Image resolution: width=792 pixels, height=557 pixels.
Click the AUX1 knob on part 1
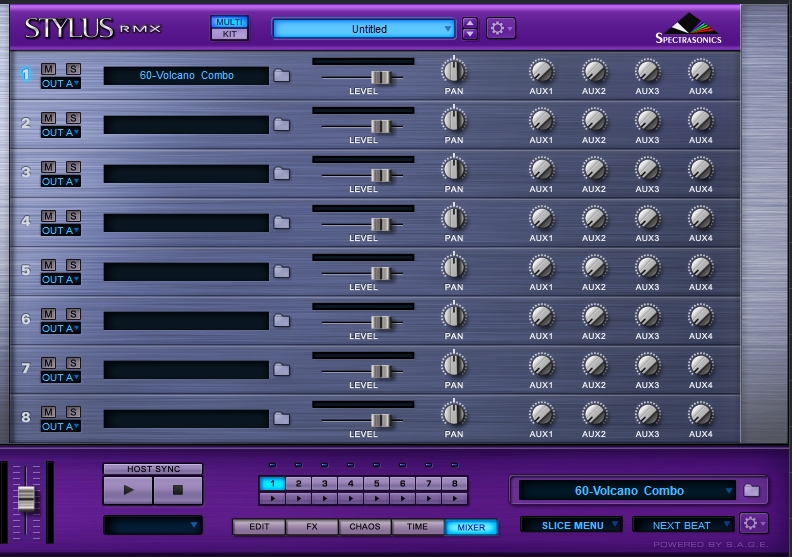coord(541,71)
